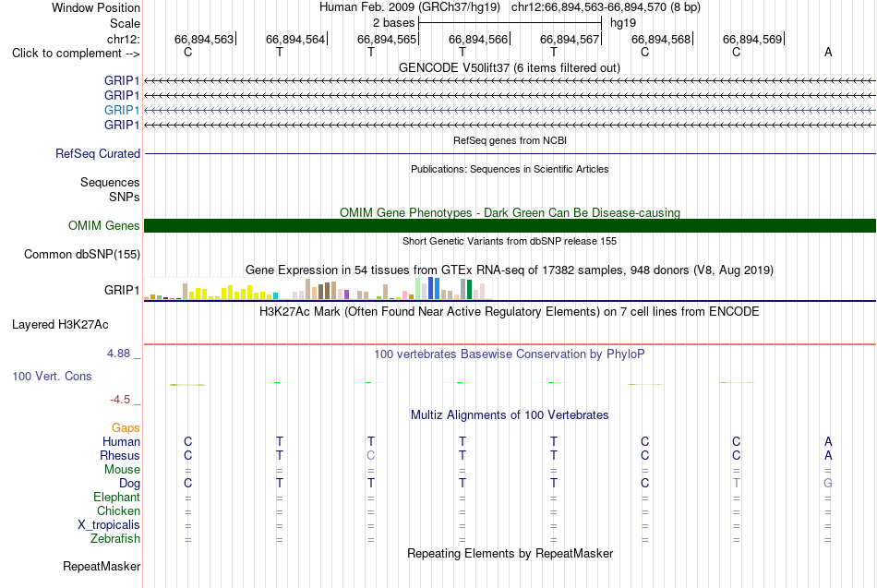Open the GTEx Gene Expression track title
Screen dimensions: 877x588
pos(510,270)
